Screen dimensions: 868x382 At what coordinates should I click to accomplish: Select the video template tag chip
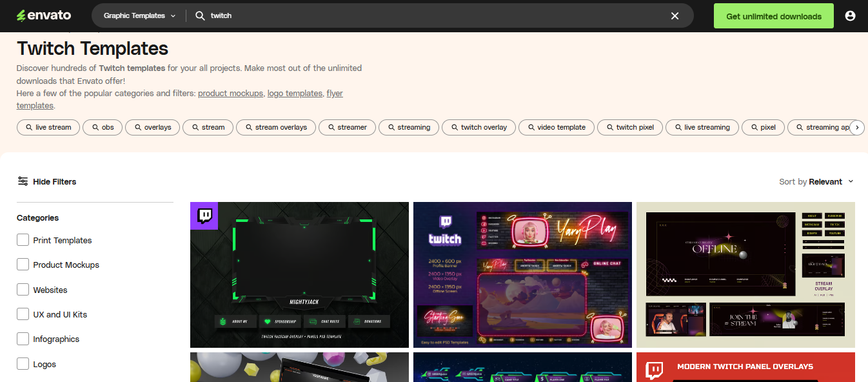point(557,127)
